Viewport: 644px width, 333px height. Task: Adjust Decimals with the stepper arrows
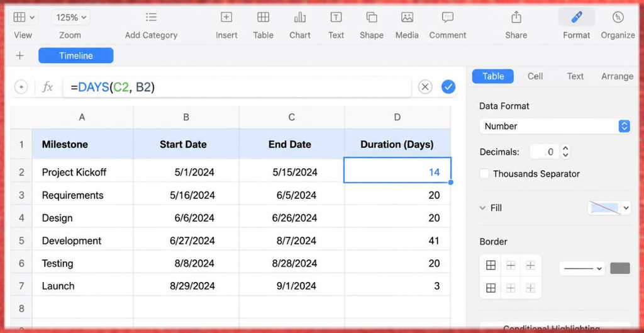(565, 152)
